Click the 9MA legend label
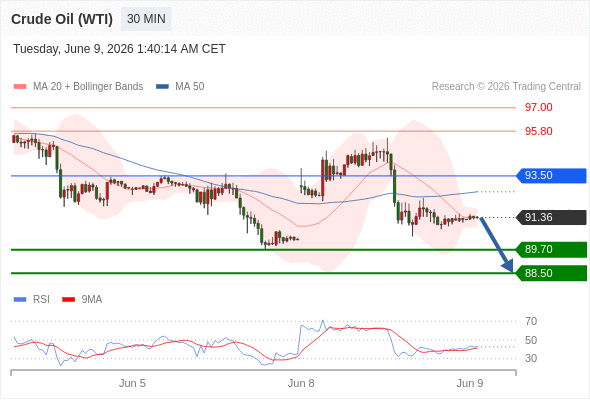The image size is (590, 400). pyautogui.click(x=92, y=300)
